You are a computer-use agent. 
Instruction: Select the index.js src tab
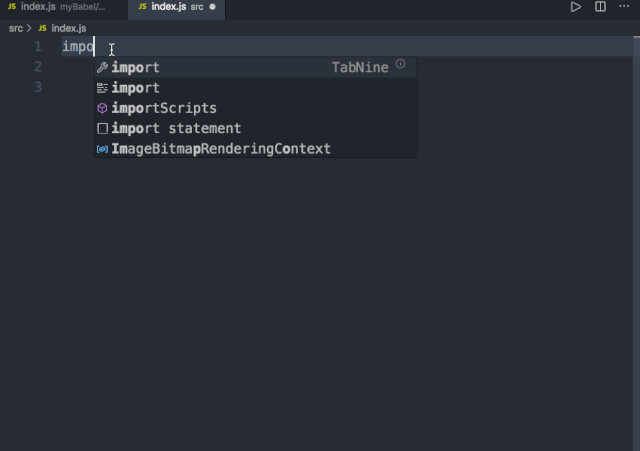coord(168,7)
